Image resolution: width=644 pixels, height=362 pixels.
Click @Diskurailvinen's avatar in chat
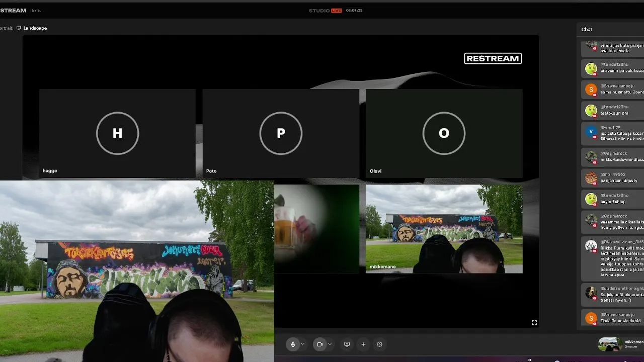(x=591, y=246)
